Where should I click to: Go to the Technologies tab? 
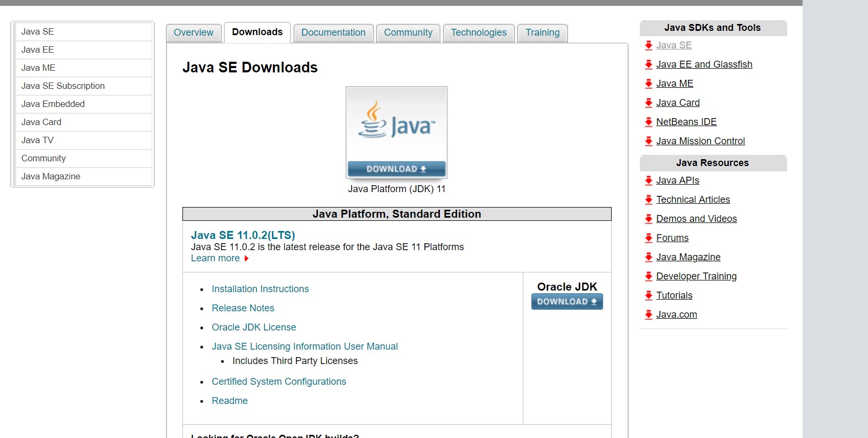[x=479, y=32]
